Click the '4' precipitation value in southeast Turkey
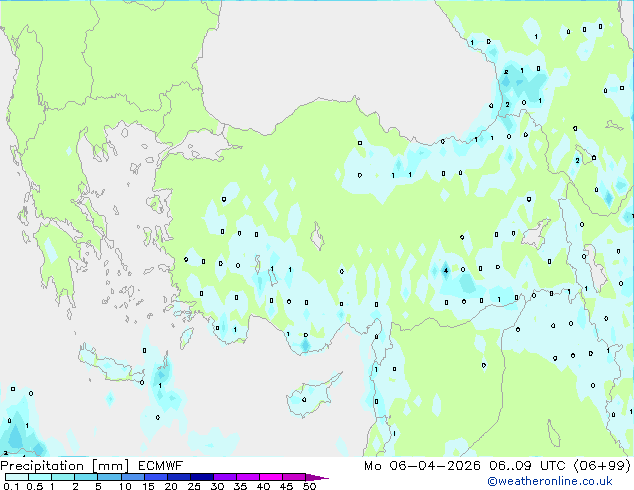Screen dimensions: 634x490 tap(446, 270)
